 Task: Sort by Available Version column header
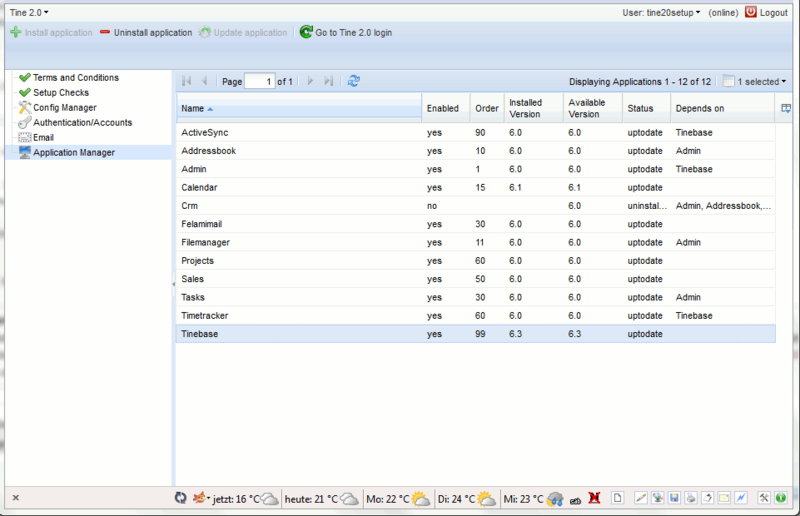(593, 108)
